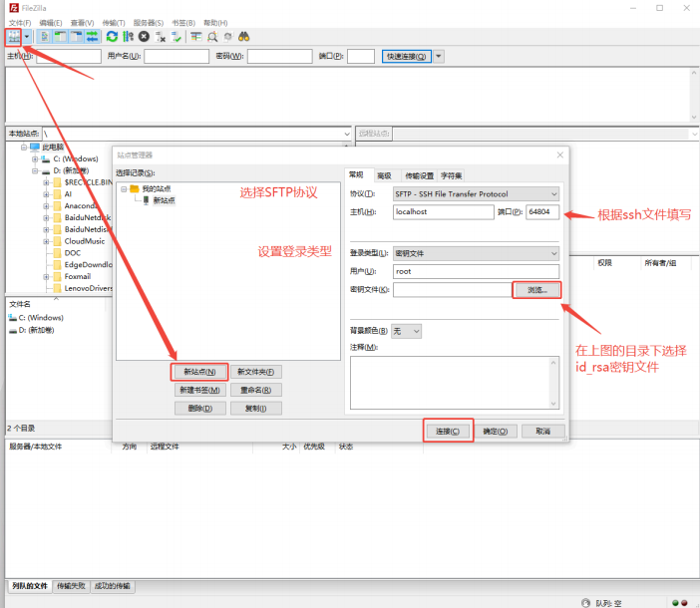Viewport: 700px width, 608px height.
Task: Open the 传输(T) menu
Action: tap(114, 23)
